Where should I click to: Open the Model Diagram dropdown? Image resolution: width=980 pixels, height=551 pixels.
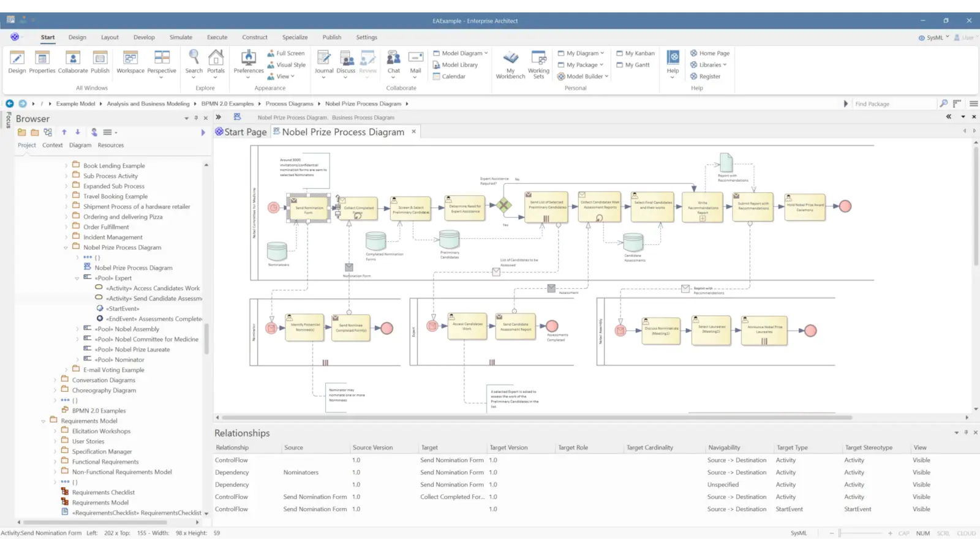459,53
